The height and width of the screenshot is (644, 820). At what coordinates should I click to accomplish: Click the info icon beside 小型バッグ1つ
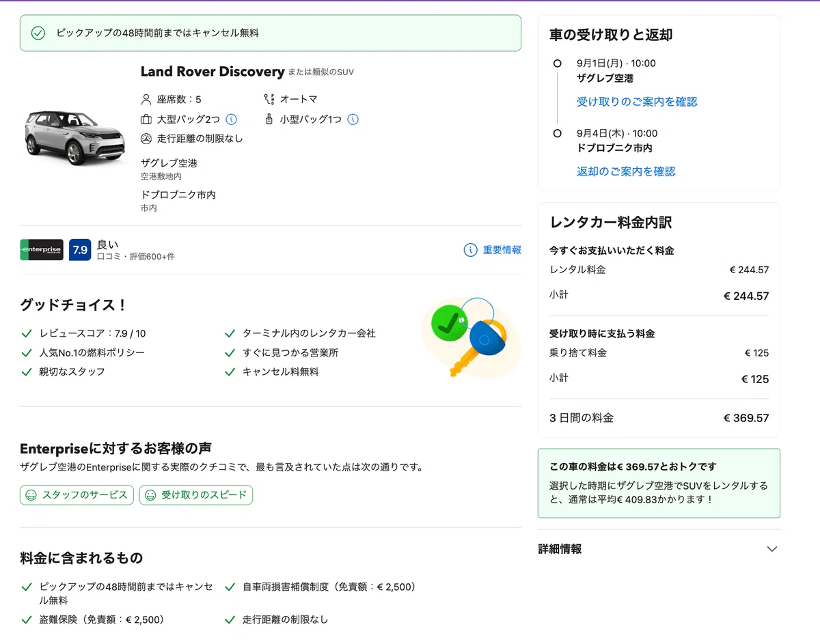[353, 120]
